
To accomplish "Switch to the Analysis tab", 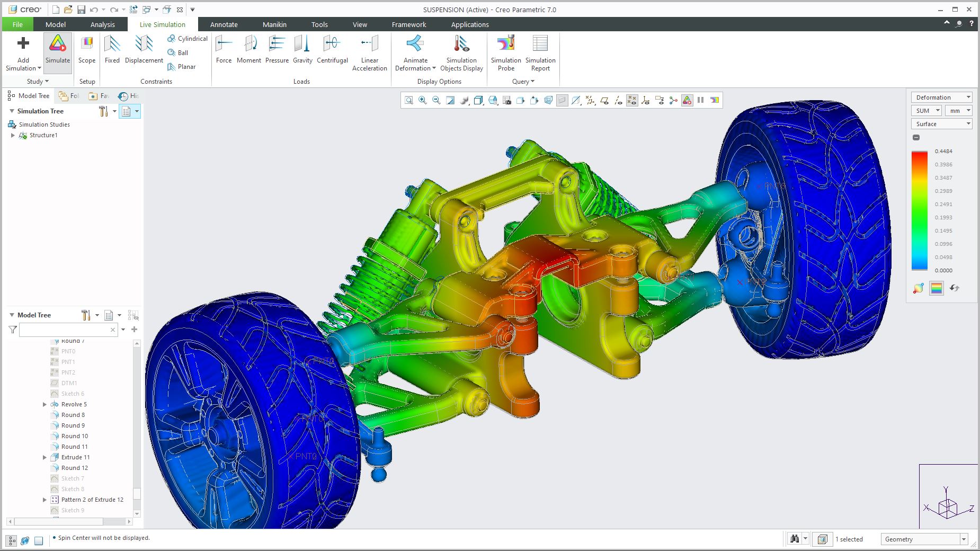I will [x=102, y=24].
